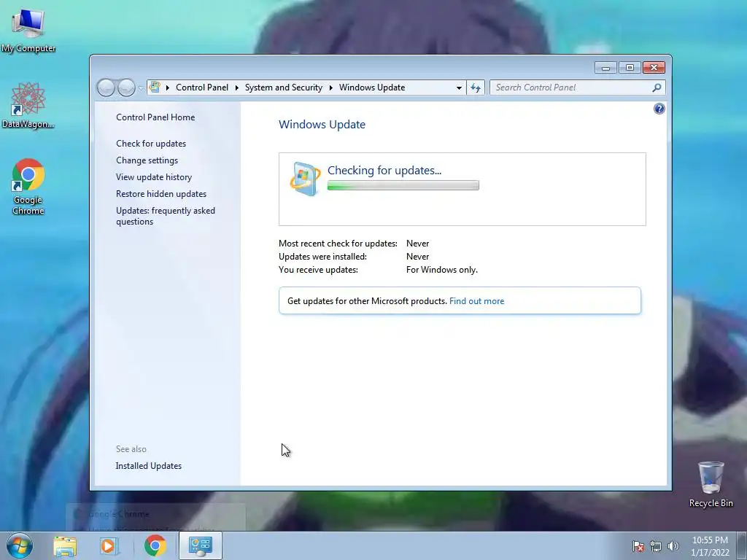Open Action Center flag in tray
This screenshot has width=747, height=560.
[x=638, y=546]
